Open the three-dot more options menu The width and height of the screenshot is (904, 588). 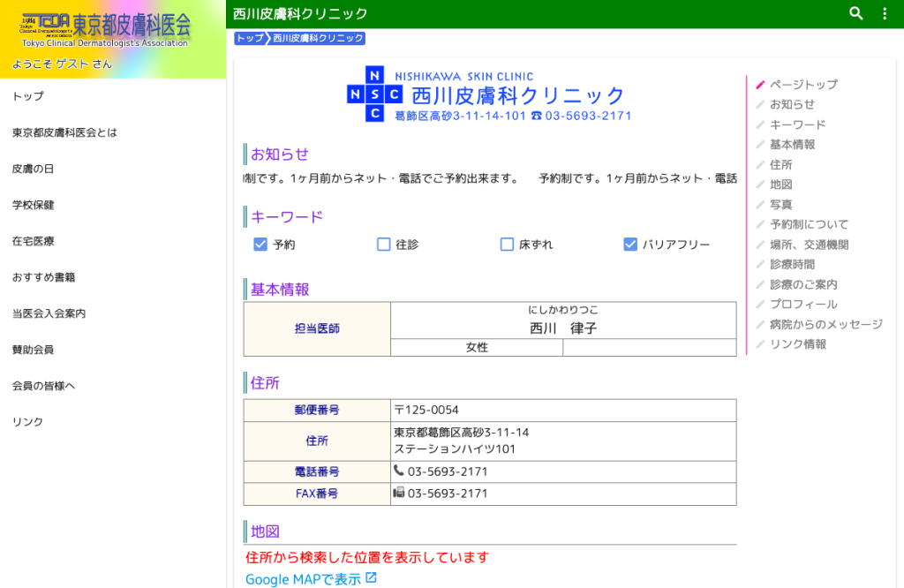[885, 13]
